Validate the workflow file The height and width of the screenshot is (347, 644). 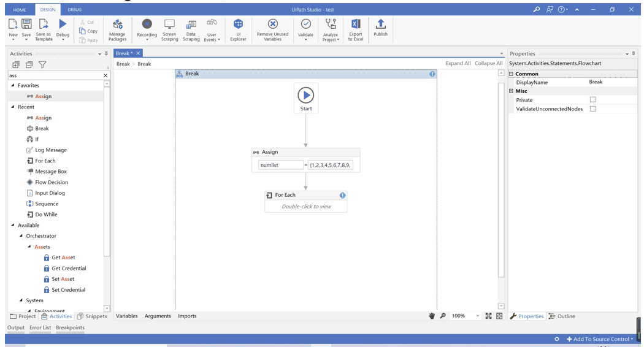[305, 29]
